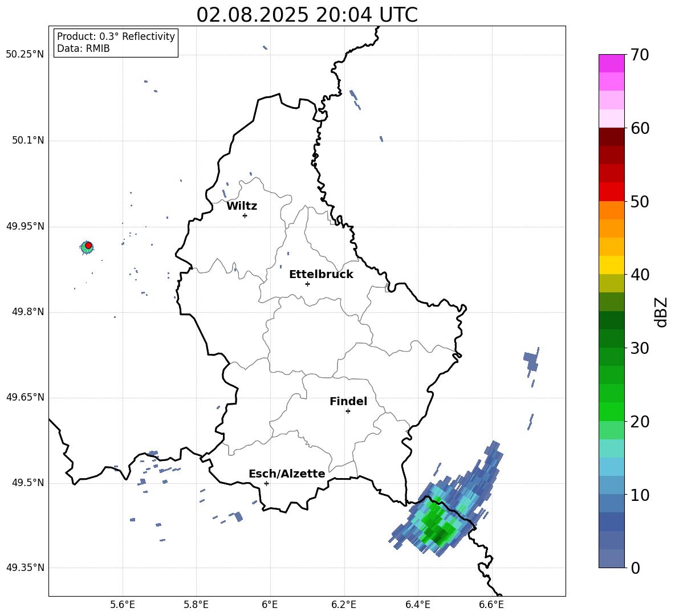
Task: Click the Ettelbruck station cross marker
Action: 307,284
